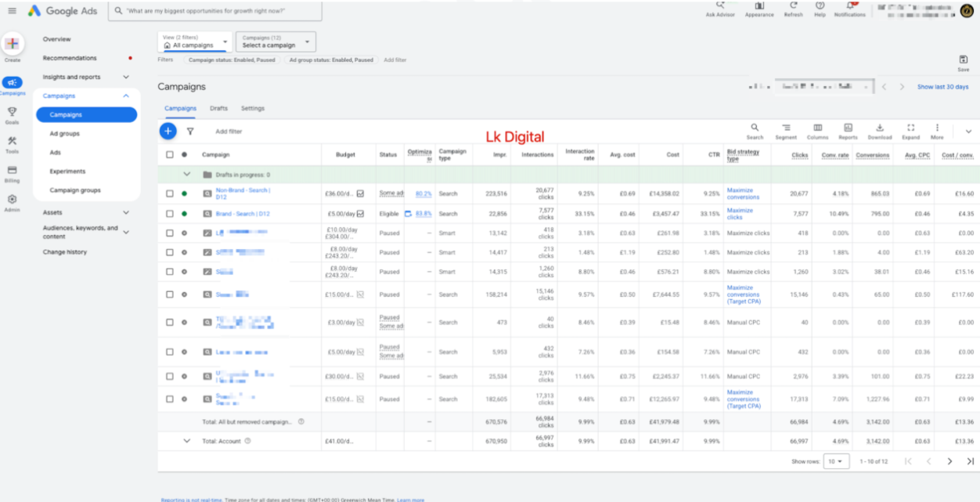Expand the Assets section
This screenshot has height=502, width=980.
click(x=126, y=212)
